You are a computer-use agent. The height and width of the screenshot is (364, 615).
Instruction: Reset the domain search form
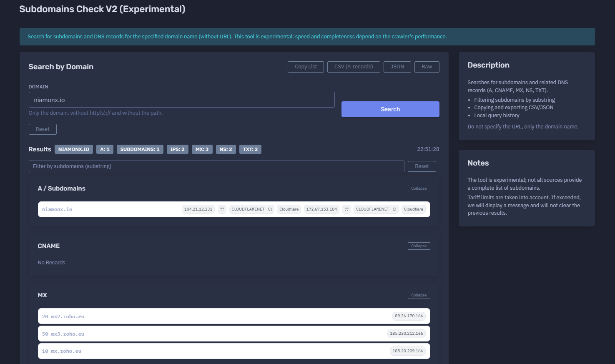tap(43, 129)
